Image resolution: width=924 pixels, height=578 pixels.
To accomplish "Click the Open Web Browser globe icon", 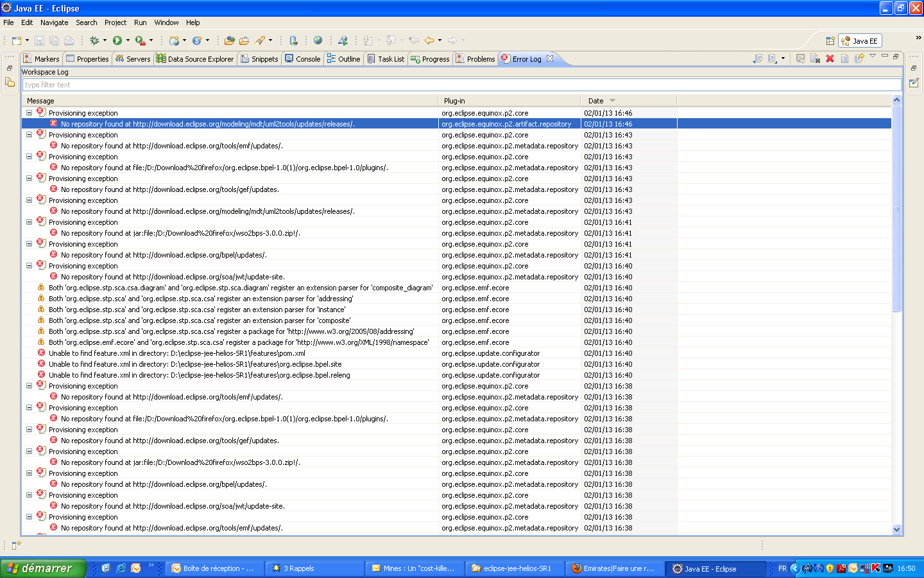I will (x=318, y=40).
